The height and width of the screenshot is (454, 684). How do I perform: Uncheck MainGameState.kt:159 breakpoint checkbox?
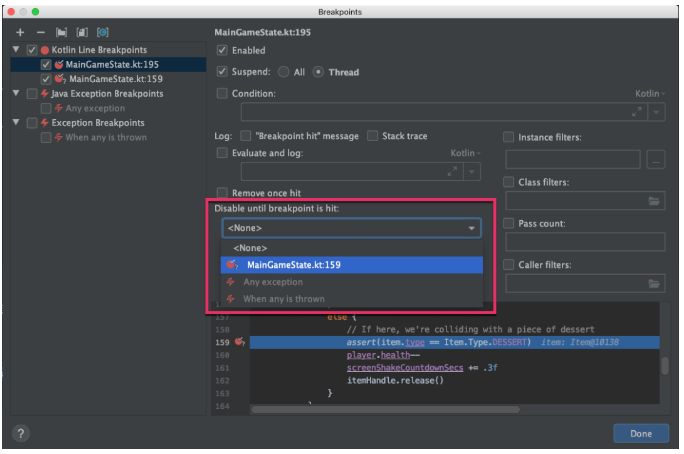point(46,79)
